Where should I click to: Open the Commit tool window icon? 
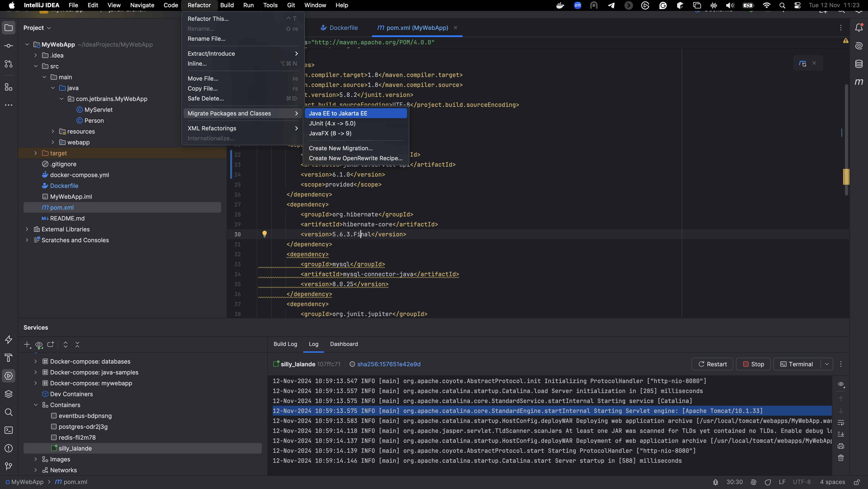[9, 46]
